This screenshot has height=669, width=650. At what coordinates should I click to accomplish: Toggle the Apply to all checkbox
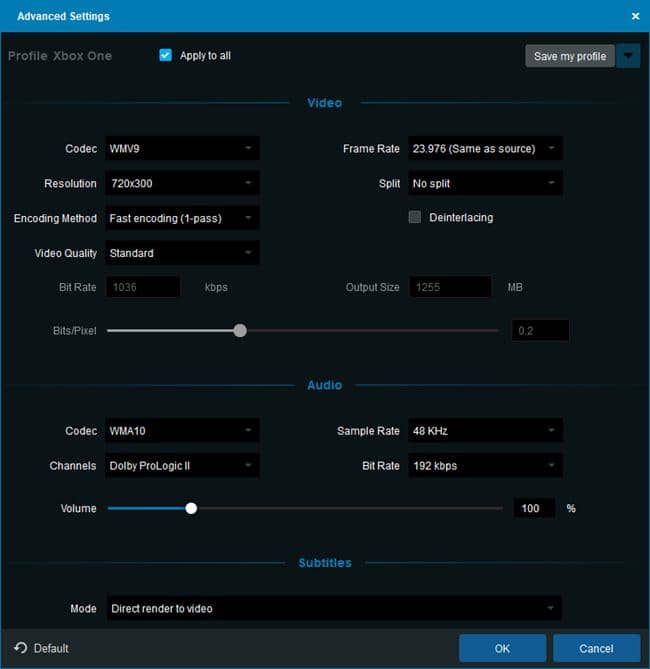[166, 55]
